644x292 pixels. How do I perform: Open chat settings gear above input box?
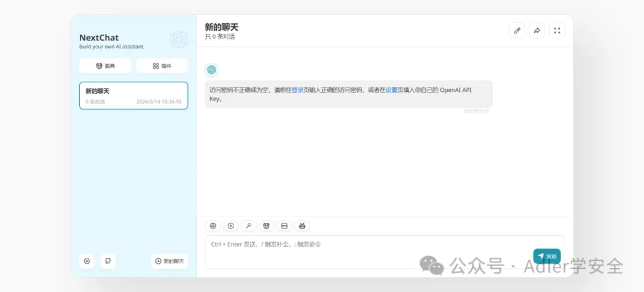click(213, 226)
